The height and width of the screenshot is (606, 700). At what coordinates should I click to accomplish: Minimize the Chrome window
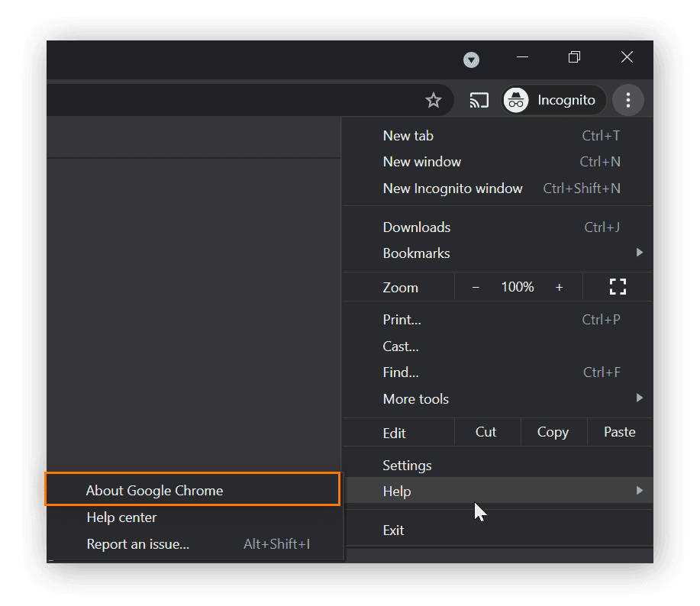[522, 57]
